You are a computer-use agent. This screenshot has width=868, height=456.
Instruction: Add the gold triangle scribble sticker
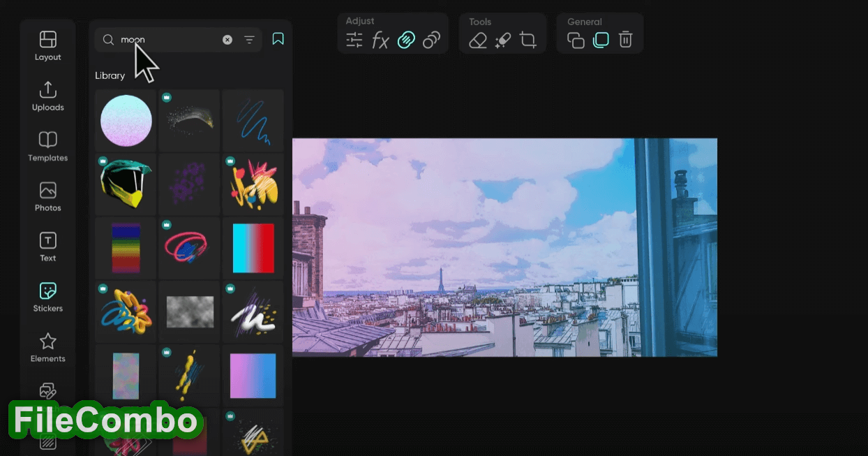[253, 433]
